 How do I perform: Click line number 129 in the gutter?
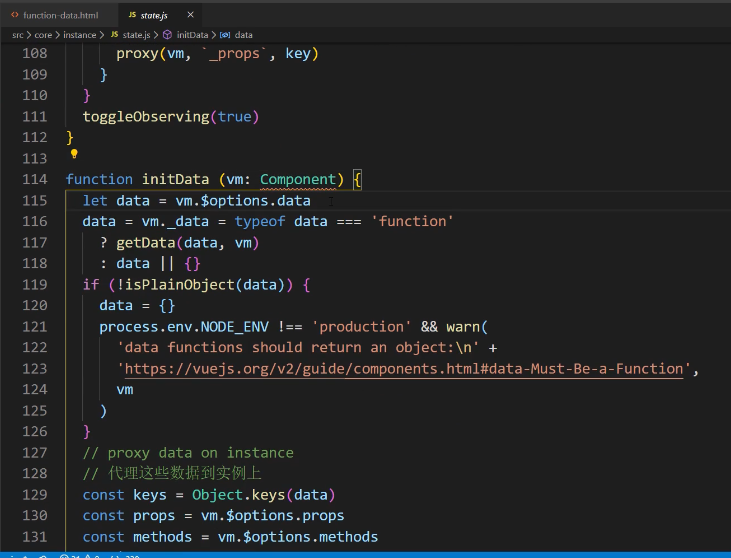(35, 495)
